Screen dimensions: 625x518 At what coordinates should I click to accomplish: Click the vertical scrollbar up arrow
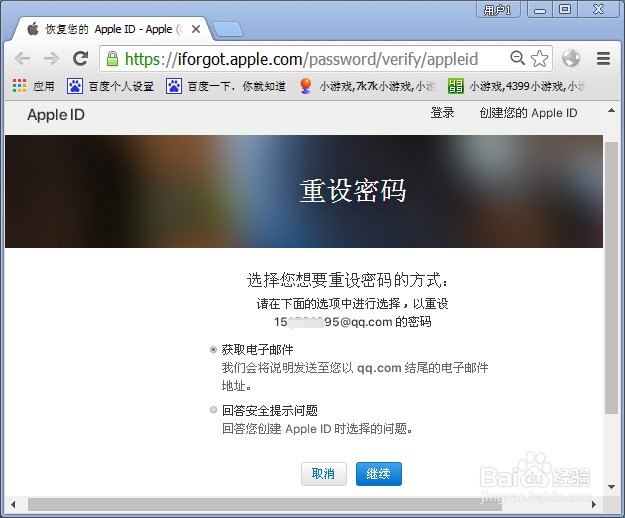pos(611,110)
